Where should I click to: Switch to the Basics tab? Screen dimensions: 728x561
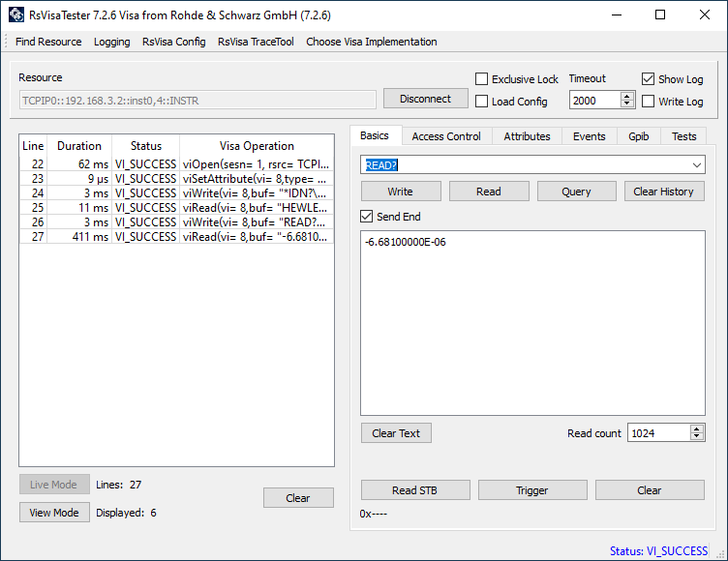click(x=375, y=135)
